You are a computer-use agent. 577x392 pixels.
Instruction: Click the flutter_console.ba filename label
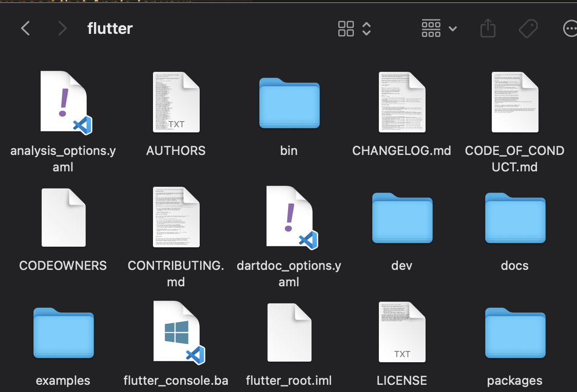click(176, 381)
